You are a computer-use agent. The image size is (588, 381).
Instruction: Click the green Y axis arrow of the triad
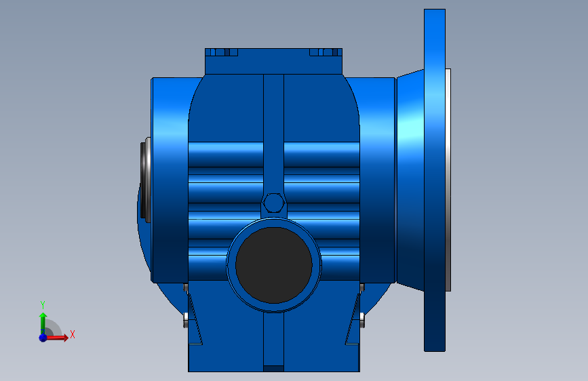(43, 324)
